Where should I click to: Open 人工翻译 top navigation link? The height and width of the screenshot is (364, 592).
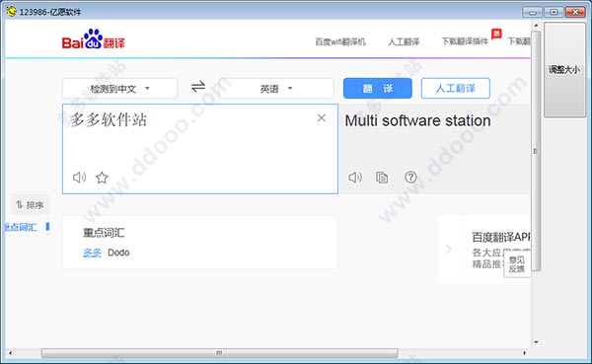point(404,41)
